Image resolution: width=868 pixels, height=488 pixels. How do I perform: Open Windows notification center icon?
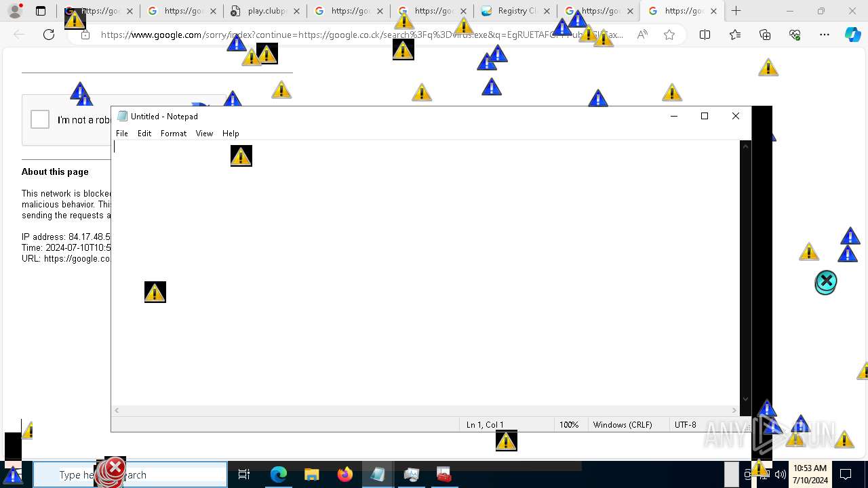point(846,474)
